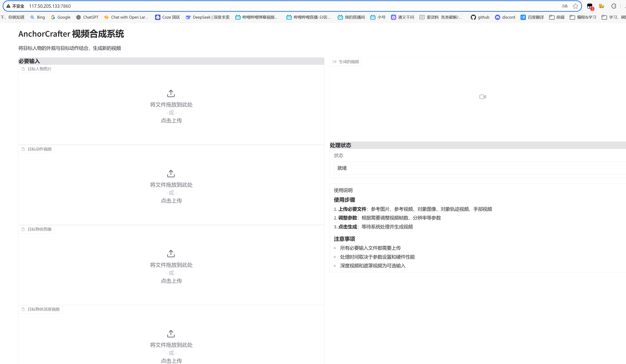The height and width of the screenshot is (364, 626).
Task: Click the 状态 field showing 就绪
Action: pos(480,168)
